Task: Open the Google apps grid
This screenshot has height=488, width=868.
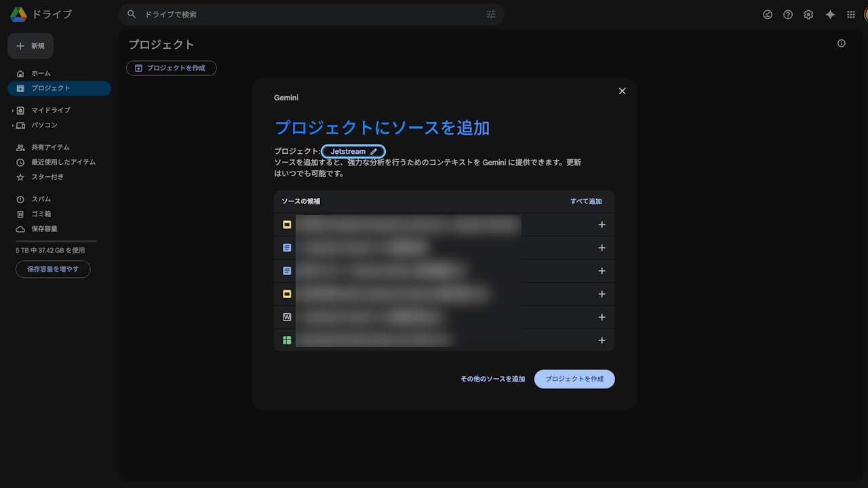Action: 851,14
